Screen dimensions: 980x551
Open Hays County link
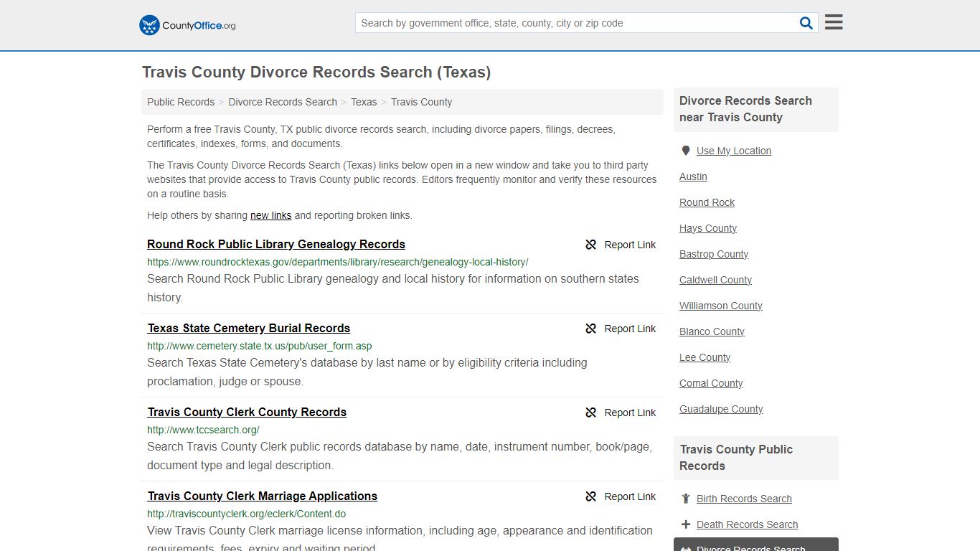pos(708,228)
